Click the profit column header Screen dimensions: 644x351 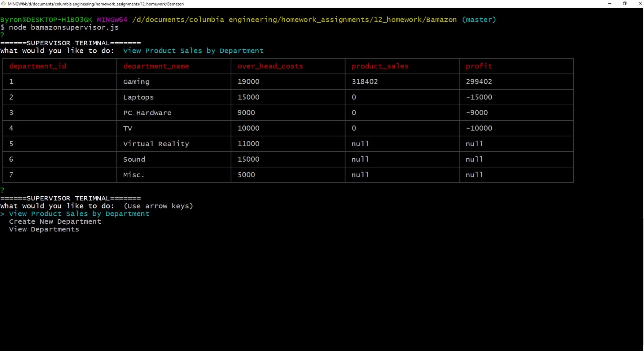pos(479,66)
